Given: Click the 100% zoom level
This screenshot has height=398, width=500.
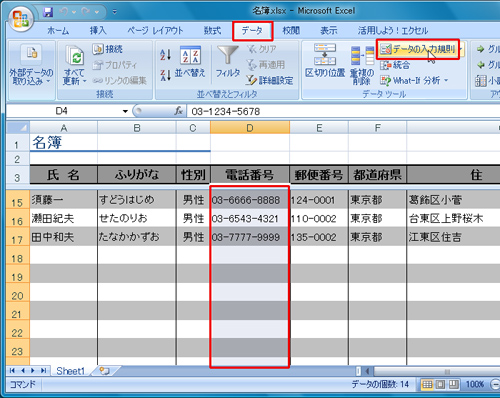Looking at the screenshot, I should pos(475,385).
